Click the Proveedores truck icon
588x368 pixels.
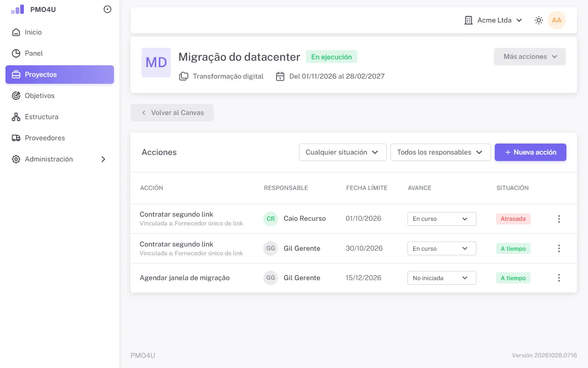point(16,138)
